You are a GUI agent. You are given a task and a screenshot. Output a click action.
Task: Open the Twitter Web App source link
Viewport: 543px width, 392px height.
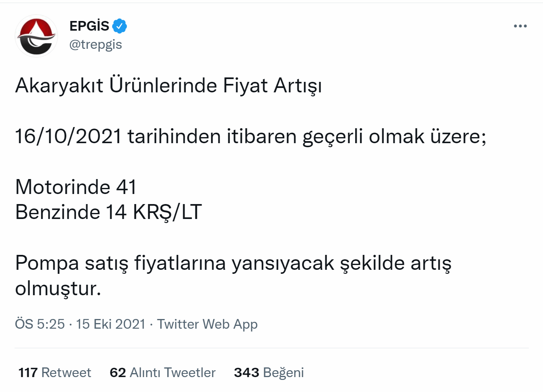(x=207, y=324)
